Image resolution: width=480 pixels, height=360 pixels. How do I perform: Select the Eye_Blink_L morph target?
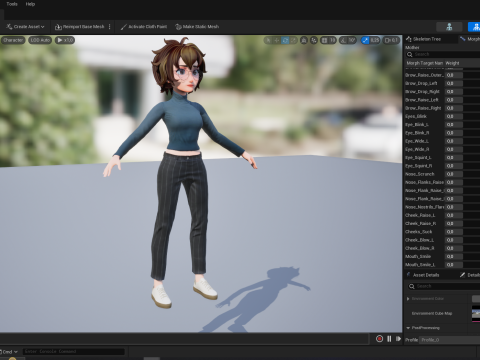coord(417,125)
